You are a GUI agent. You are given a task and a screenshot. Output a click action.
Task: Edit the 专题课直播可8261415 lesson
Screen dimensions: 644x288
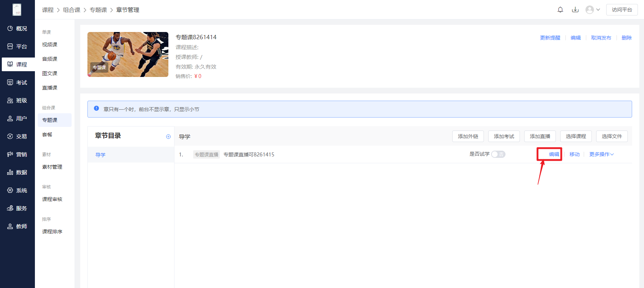pos(554,154)
